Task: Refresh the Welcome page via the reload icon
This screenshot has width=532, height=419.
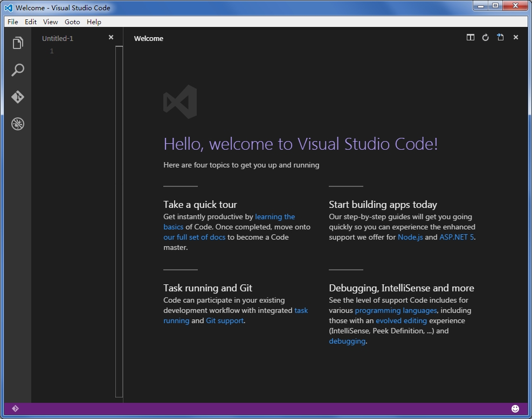Action: point(485,37)
